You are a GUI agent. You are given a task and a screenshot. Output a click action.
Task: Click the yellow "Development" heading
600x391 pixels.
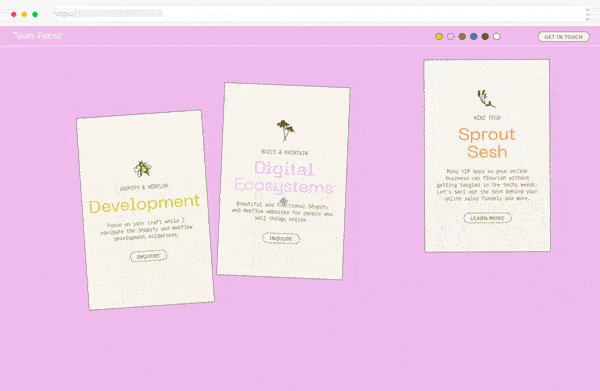145,204
